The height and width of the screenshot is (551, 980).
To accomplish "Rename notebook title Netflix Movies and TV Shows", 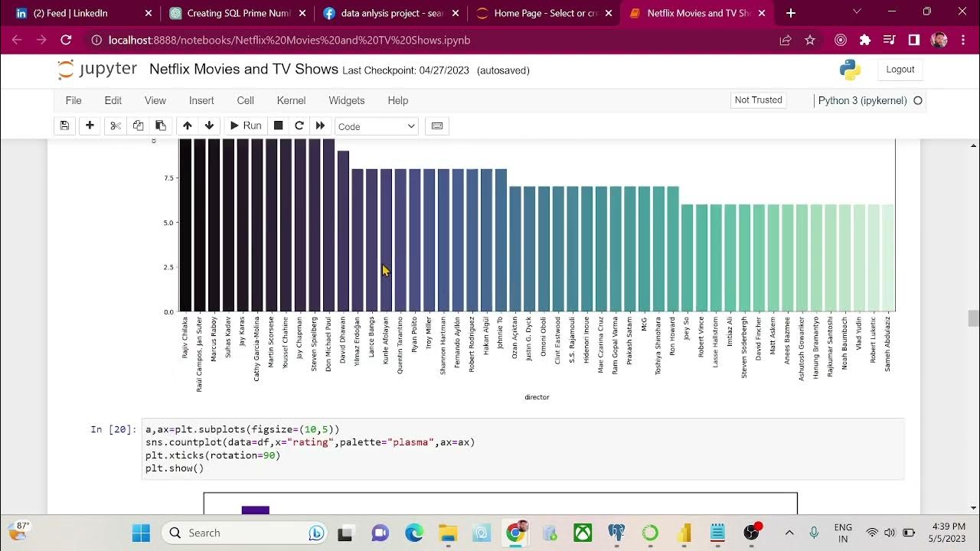I will [243, 69].
